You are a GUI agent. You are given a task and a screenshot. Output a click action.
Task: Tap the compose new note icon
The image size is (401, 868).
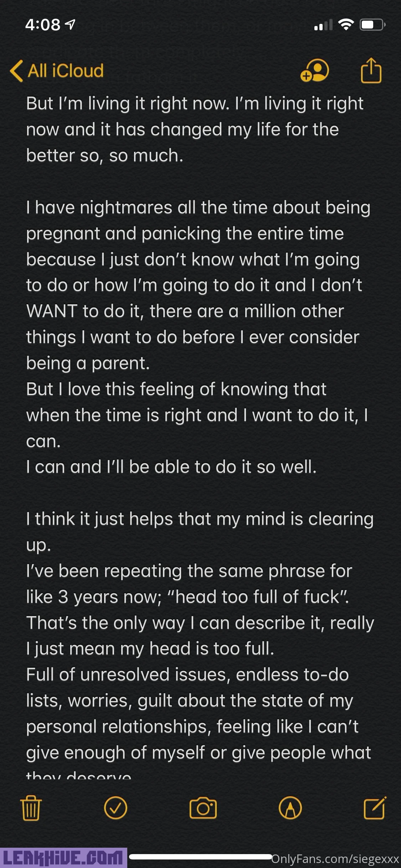375,807
